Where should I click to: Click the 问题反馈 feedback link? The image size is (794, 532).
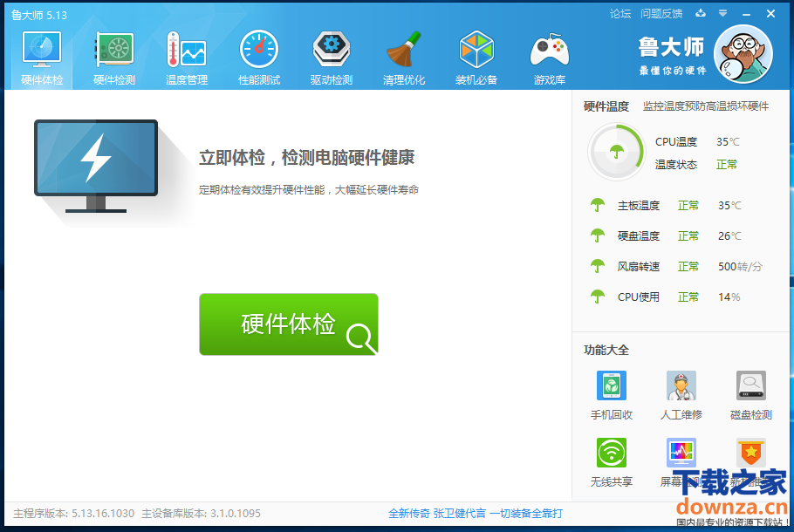[x=661, y=13]
